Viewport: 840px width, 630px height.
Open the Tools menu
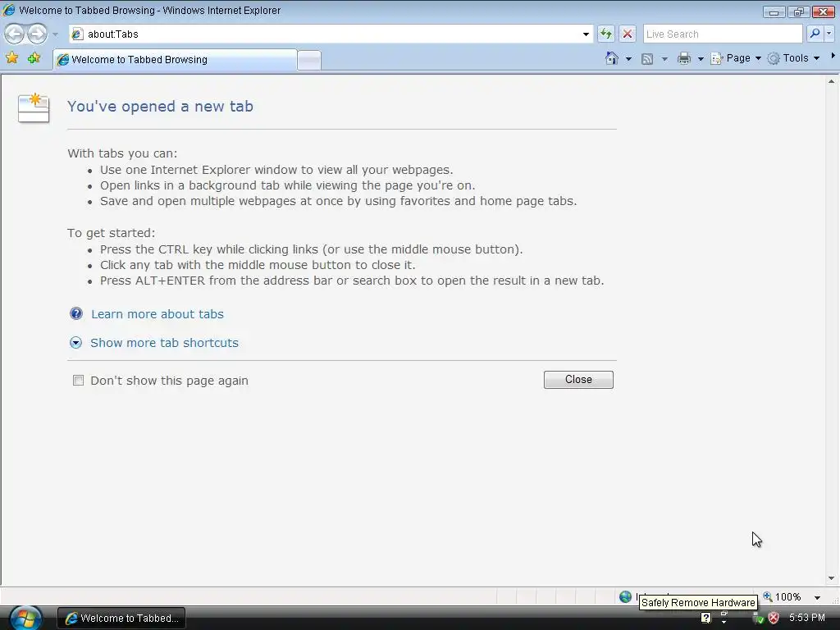point(793,58)
